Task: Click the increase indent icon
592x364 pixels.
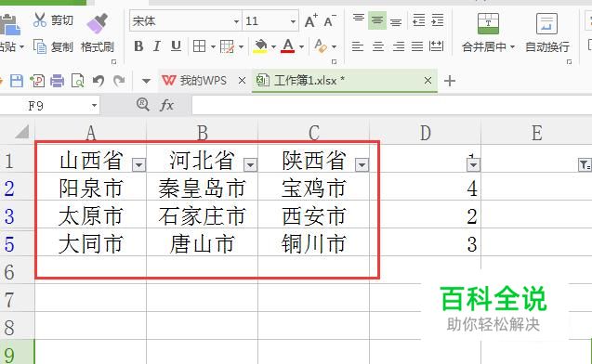Action: tap(437, 20)
